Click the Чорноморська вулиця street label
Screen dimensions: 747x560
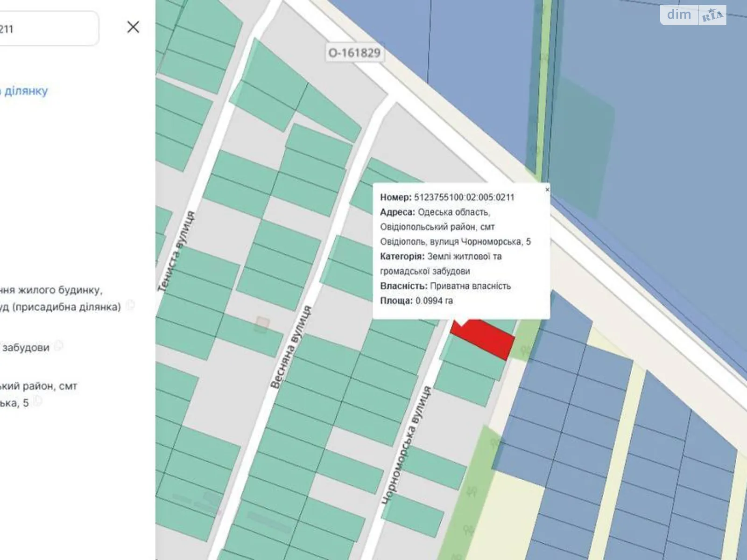[x=407, y=446]
